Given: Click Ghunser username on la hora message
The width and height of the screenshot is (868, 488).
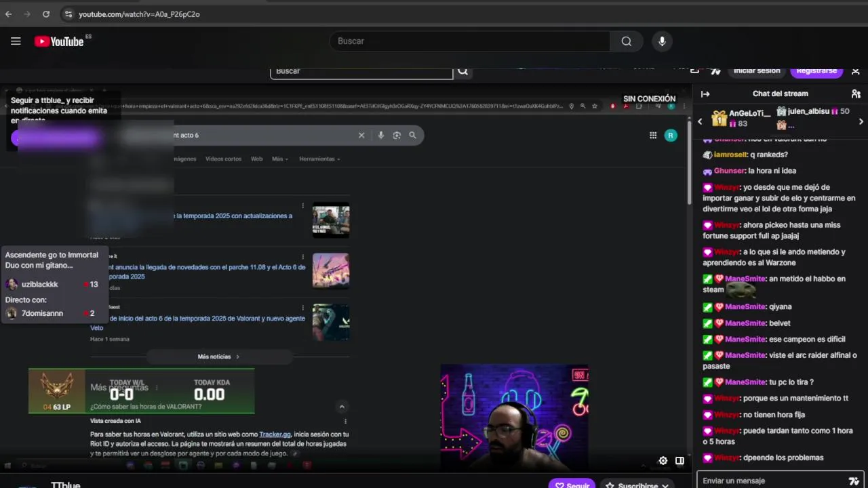Looking at the screenshot, I should coord(730,171).
